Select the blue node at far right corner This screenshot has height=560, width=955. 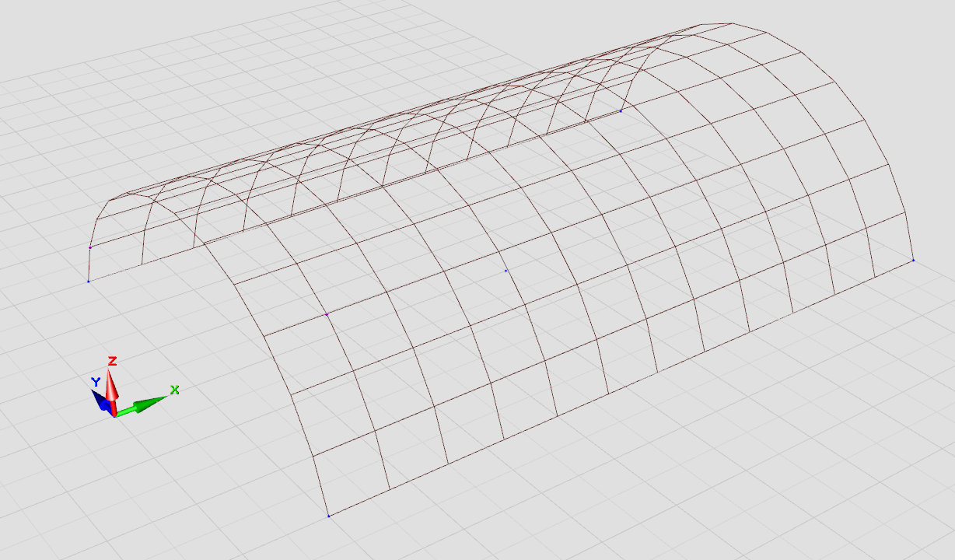click(x=913, y=261)
